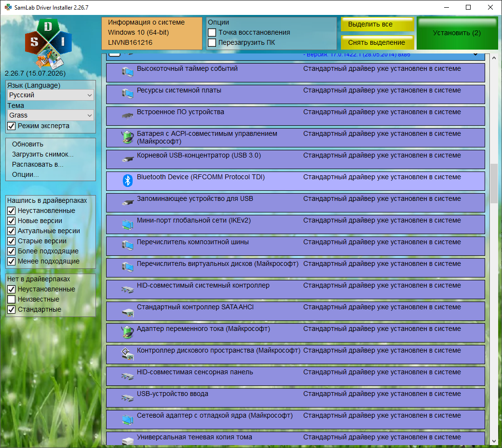
Task: Click the LNVNB161216 system name
Action: pos(130,42)
